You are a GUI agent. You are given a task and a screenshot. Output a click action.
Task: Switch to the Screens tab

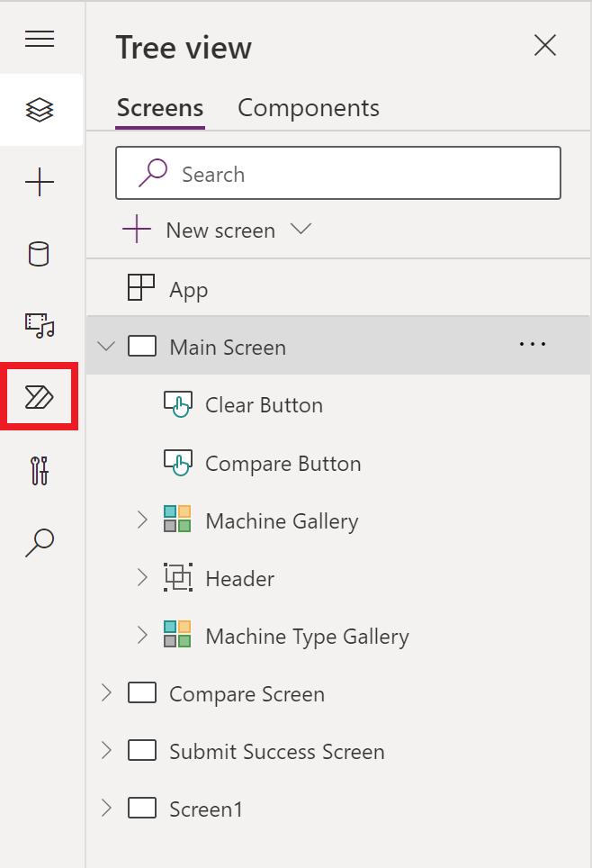(160, 108)
